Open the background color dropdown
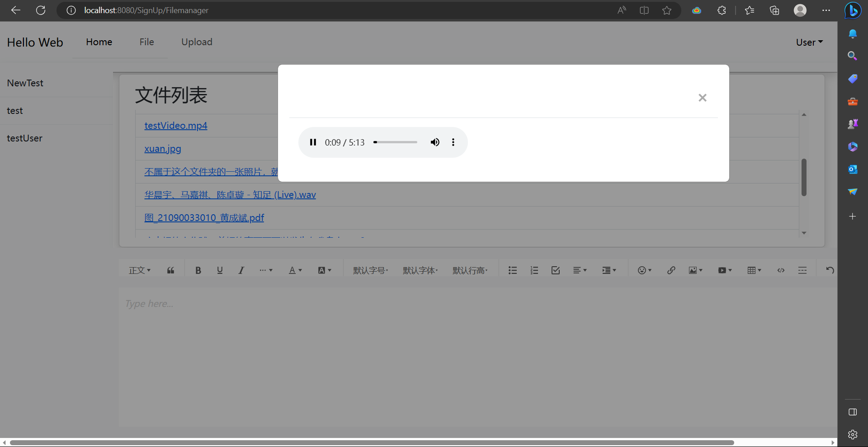Screen dimensions: 868x447 (325, 270)
